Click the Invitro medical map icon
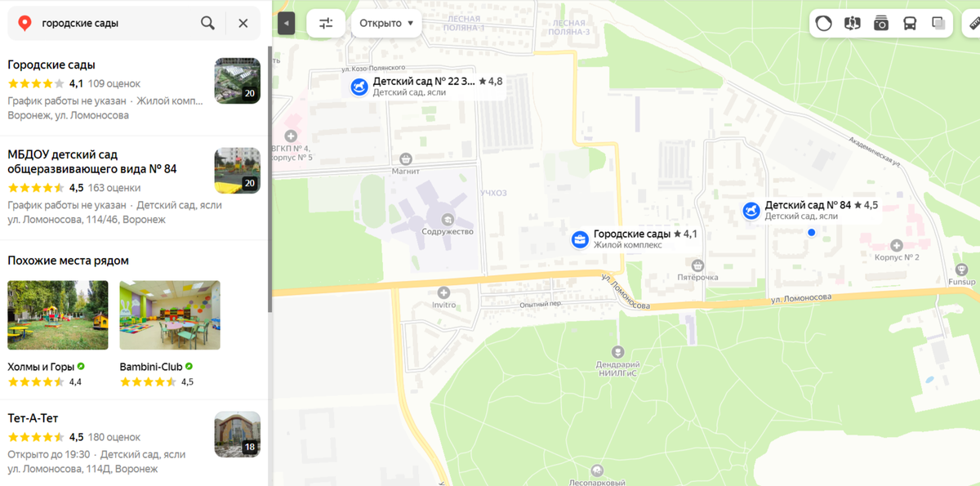Image resolution: width=980 pixels, height=486 pixels. [443, 292]
